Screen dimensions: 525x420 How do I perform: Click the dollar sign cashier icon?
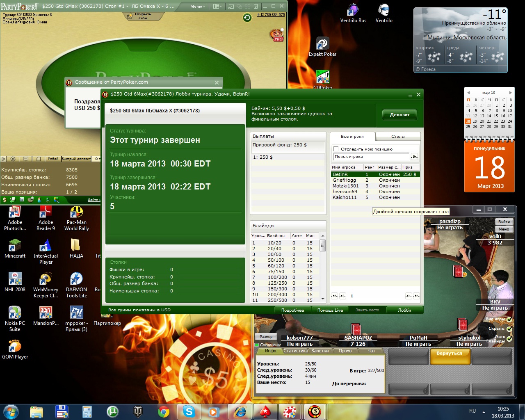5,200
